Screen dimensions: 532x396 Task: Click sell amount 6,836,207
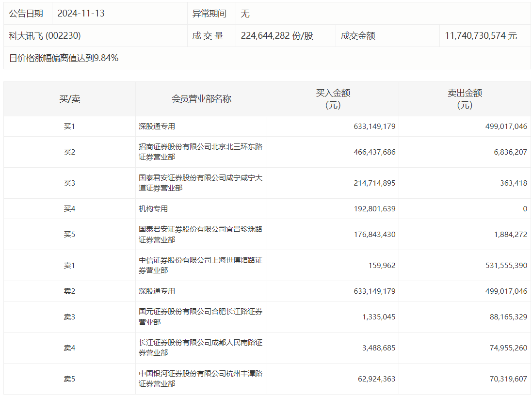tap(511, 152)
